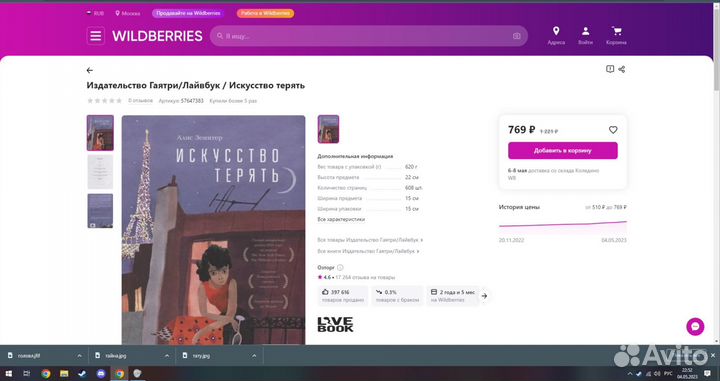Screen dimensions: 720x381
Task: Open the Войти login icon
Action: point(585,35)
